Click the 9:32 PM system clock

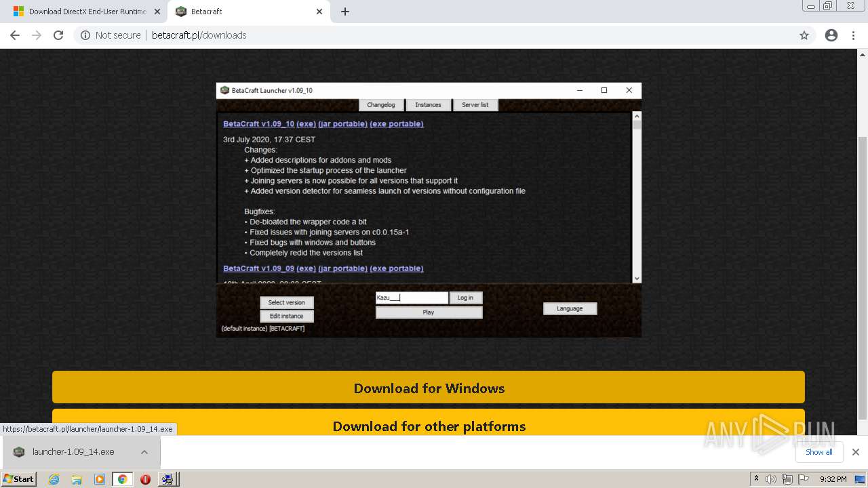(833, 479)
